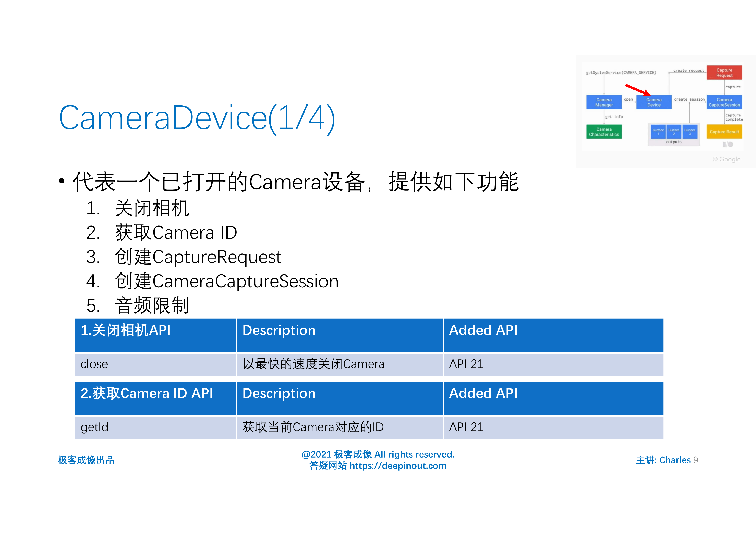This screenshot has width=756, height=534.
Task: Click the '获取当前Camera对应的ID' description cell
Action: [340, 428]
